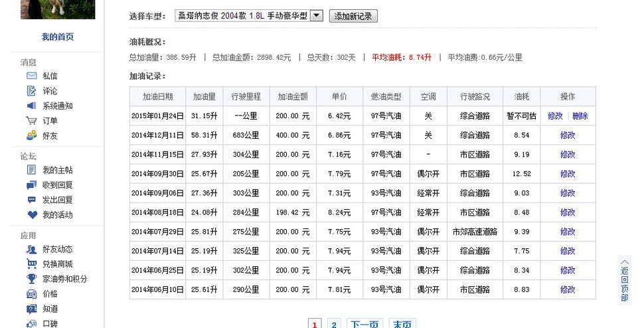Click the 评论 edit icon
The image size is (644, 328).
click(x=31, y=91)
